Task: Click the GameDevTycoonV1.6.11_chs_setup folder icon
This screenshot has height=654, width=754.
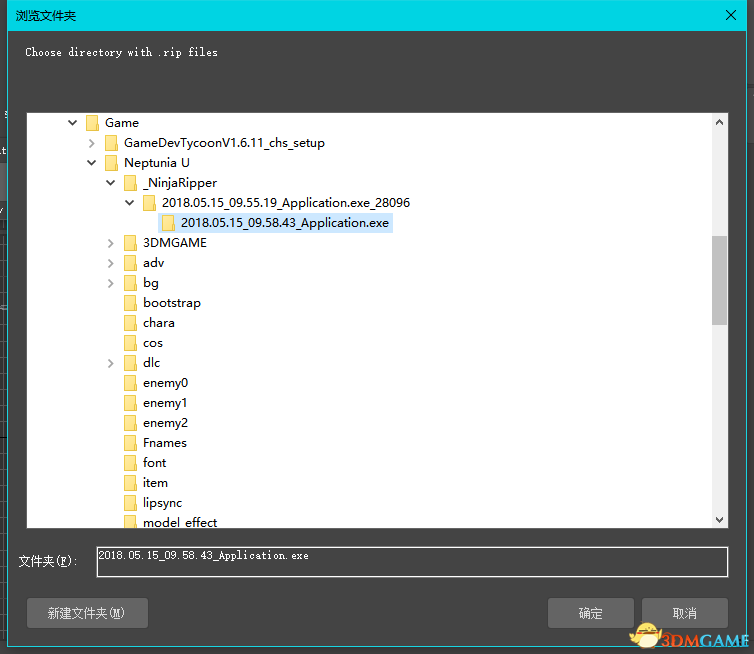Action: [111, 143]
